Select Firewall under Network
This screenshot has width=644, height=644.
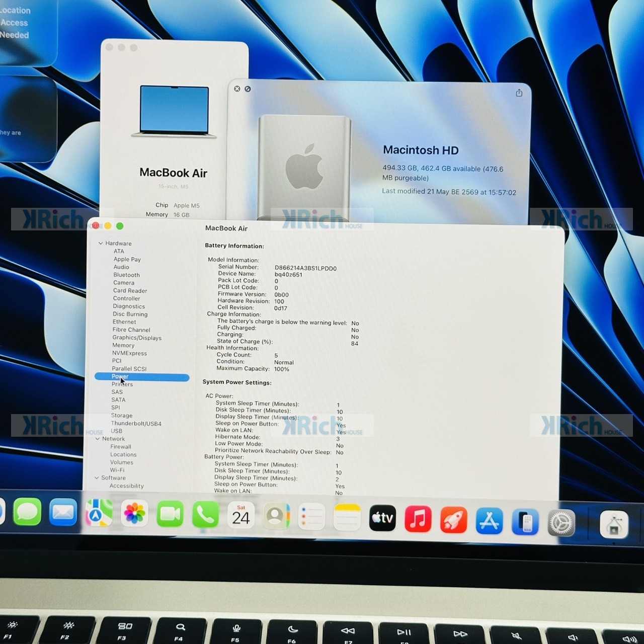click(121, 447)
